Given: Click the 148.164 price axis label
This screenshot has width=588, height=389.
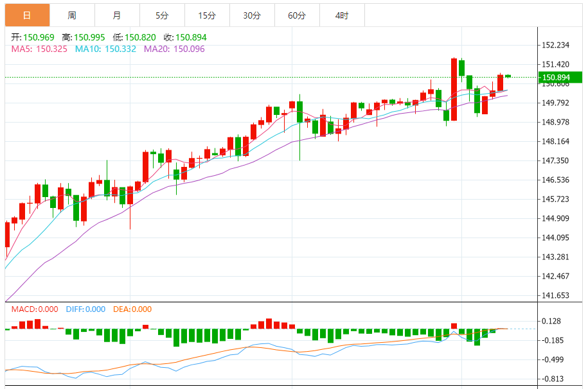Looking at the screenshot, I should pyautogui.click(x=555, y=141).
